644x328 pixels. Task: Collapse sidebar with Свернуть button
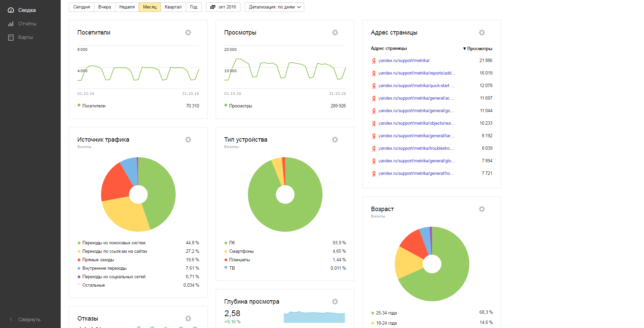pyautogui.click(x=25, y=320)
